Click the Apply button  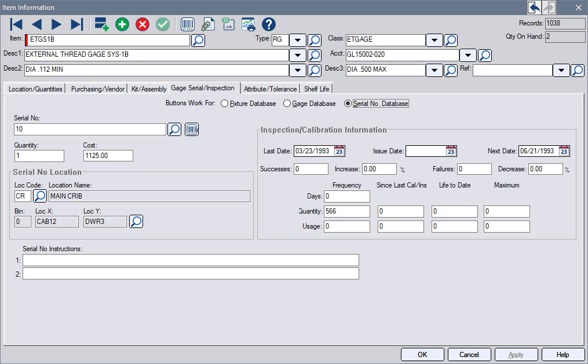tap(516, 354)
